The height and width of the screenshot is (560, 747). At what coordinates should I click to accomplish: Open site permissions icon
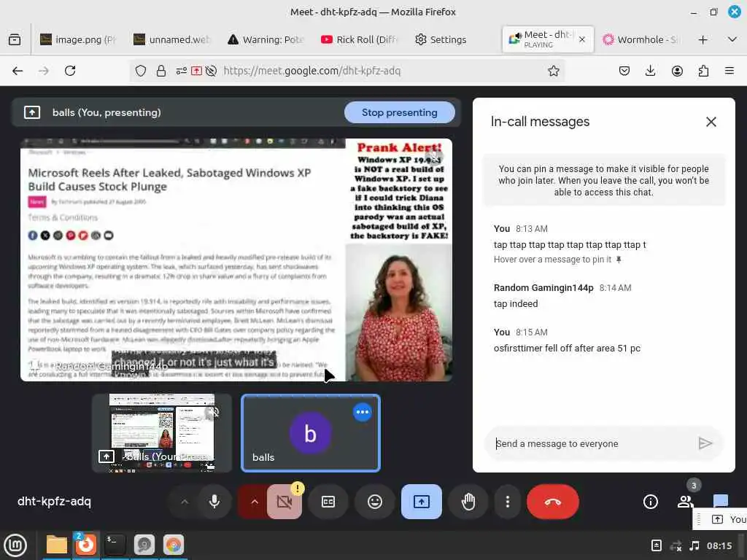pyautogui.click(x=181, y=71)
